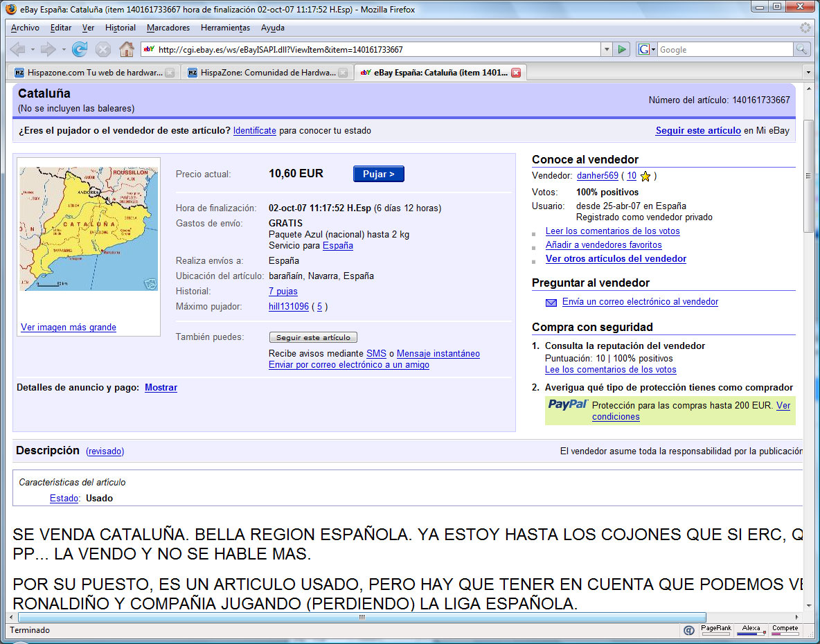Open seller profile danher569

point(597,176)
